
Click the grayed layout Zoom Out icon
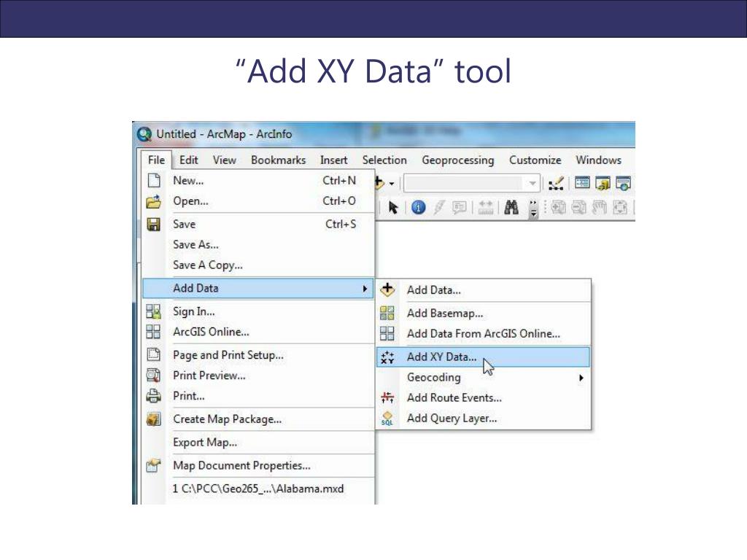coord(578,208)
